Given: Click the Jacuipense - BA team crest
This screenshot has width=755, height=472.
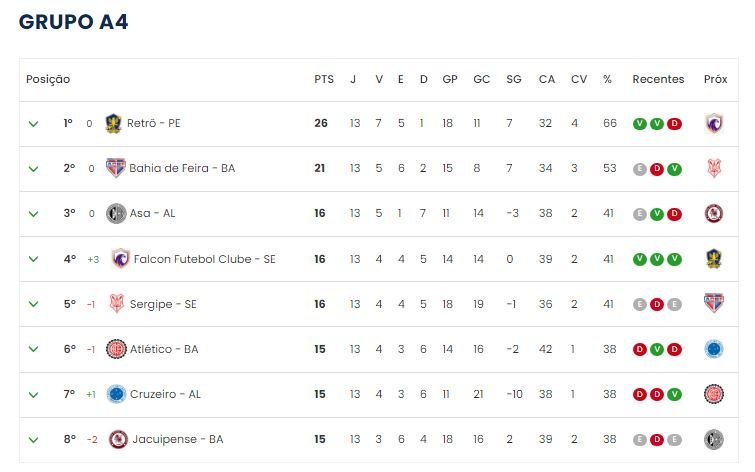Looking at the screenshot, I should (118, 439).
